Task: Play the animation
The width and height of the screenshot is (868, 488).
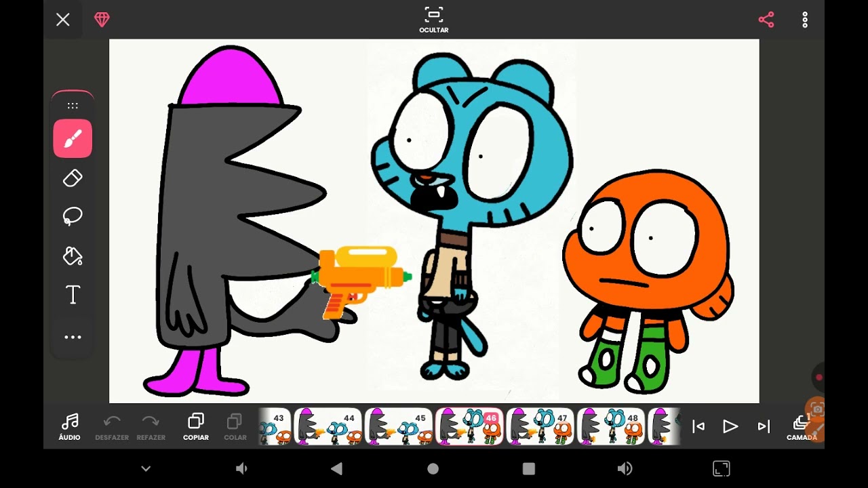Action: pyautogui.click(x=730, y=426)
